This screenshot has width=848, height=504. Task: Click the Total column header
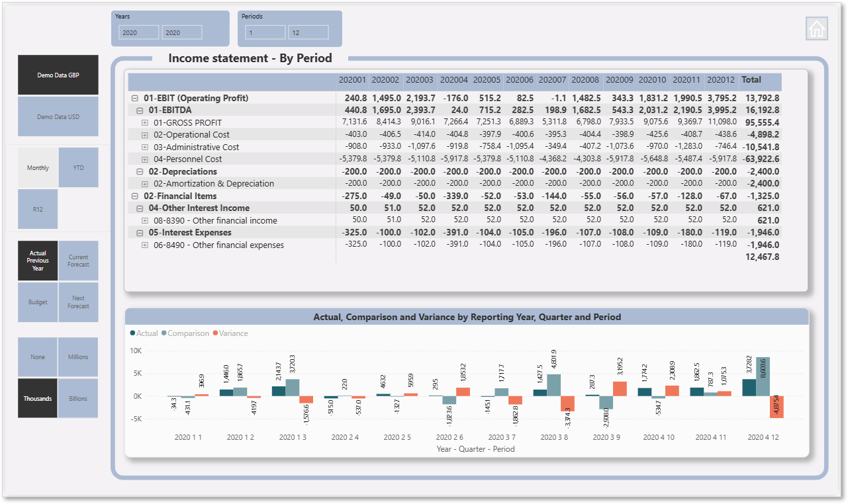pyautogui.click(x=751, y=79)
